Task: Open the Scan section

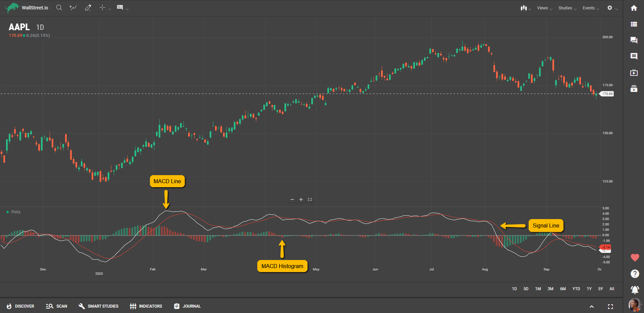Action: click(x=56, y=306)
